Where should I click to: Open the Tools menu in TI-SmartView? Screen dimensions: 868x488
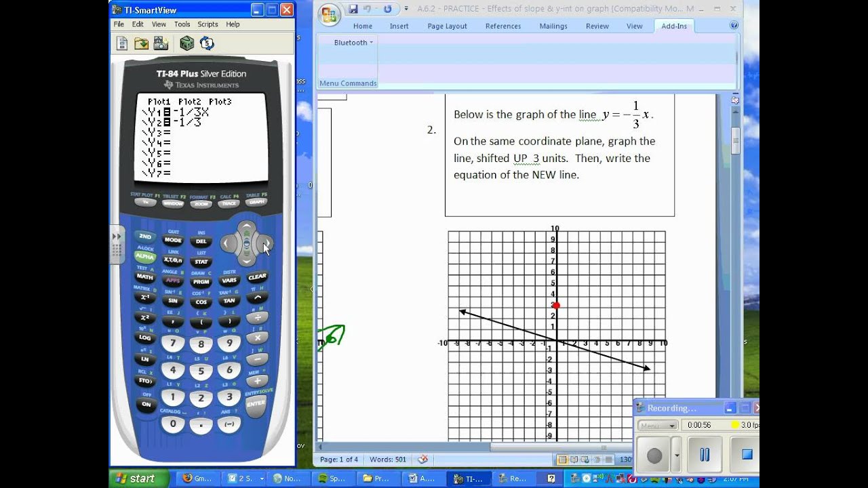(x=182, y=24)
